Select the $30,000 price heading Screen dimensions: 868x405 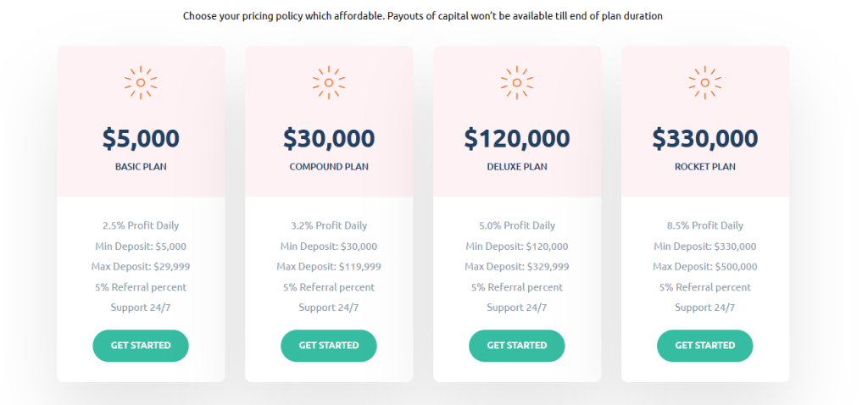point(329,138)
